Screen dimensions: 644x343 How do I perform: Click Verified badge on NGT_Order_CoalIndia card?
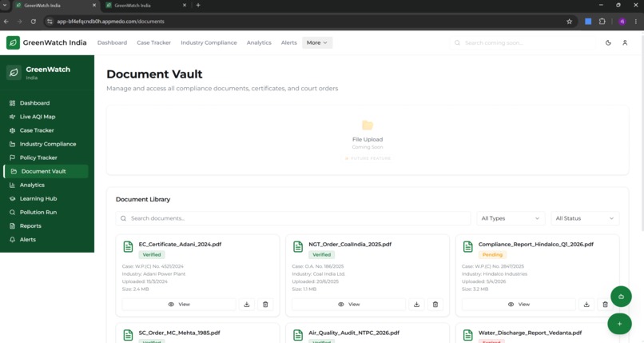pos(321,255)
